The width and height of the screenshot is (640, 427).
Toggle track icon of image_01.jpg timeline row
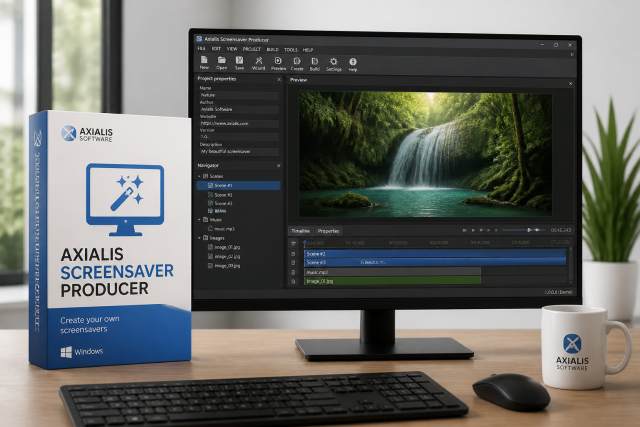(x=293, y=281)
